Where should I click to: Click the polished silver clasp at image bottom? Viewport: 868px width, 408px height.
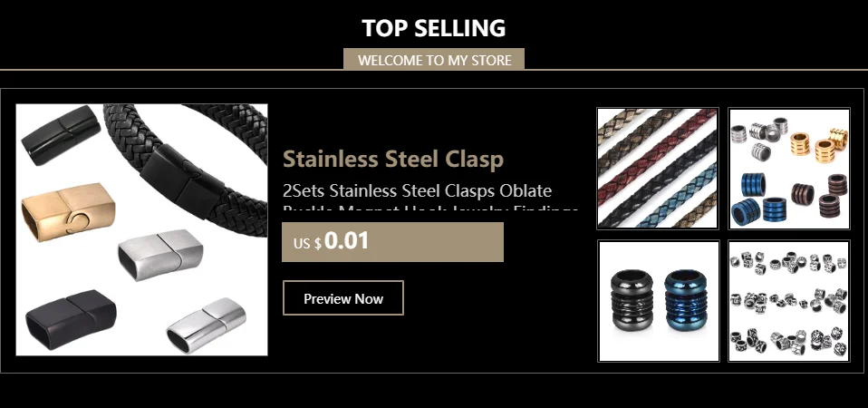tap(207, 325)
